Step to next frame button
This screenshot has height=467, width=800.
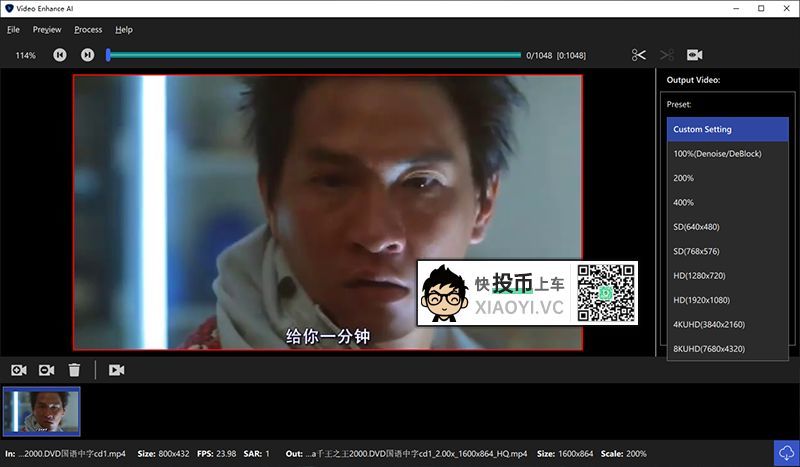pyautogui.click(x=88, y=55)
